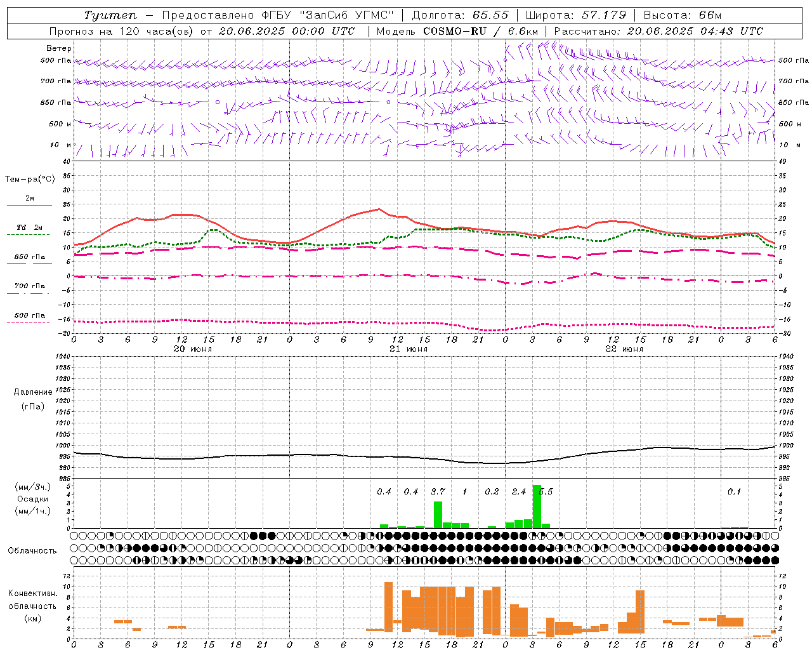Click the "Рассчитано: 20.06.2025 04:43 UTC" text
Screen dimensions: 812x650
pos(658,31)
